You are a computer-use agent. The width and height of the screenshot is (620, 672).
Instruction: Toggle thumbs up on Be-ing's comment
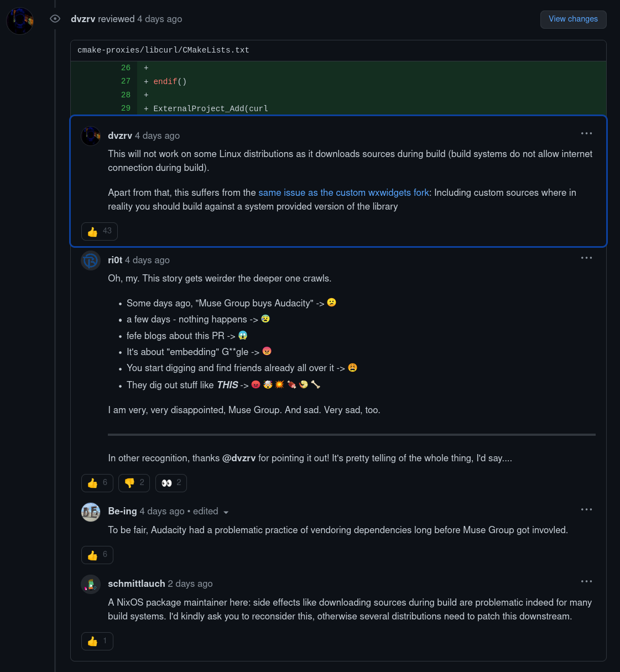click(x=97, y=555)
